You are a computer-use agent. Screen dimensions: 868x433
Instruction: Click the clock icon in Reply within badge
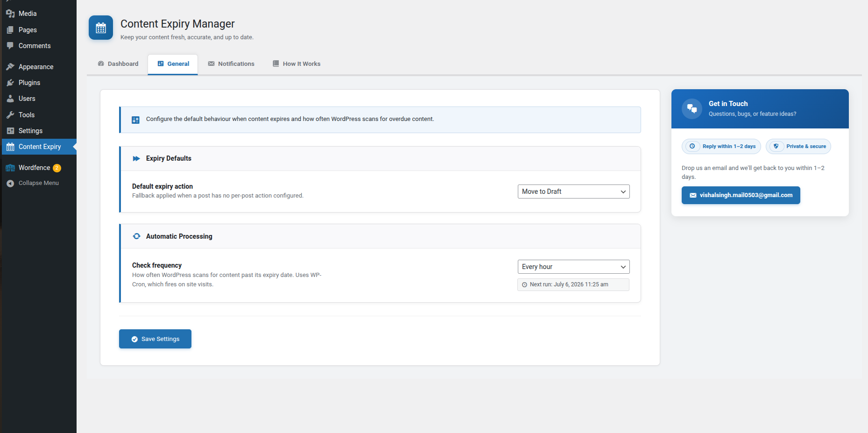(x=692, y=146)
